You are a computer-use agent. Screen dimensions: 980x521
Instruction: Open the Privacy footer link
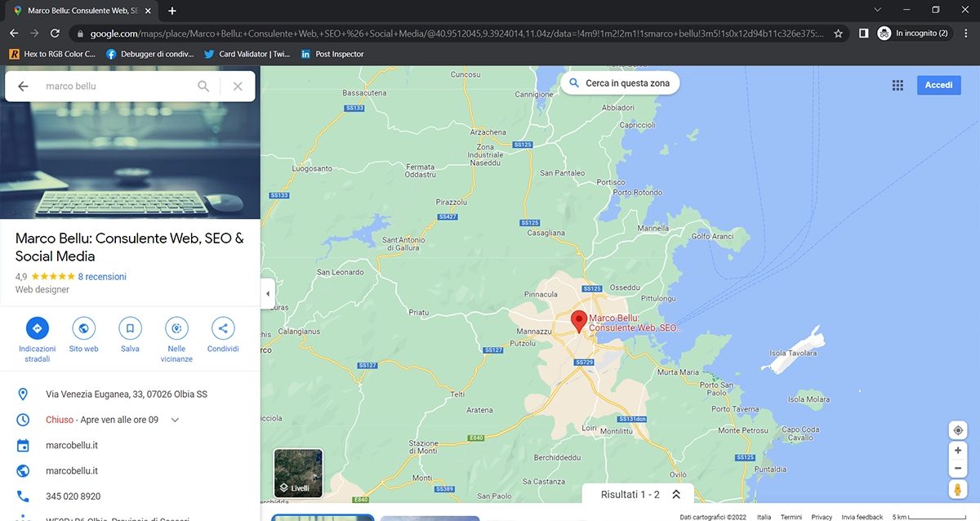coord(822,517)
